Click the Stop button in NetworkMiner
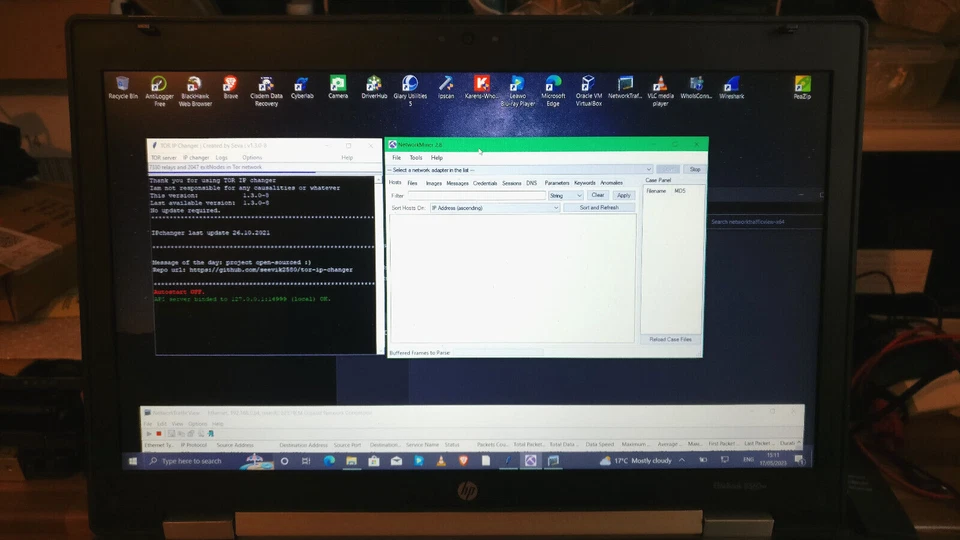This screenshot has width=960, height=540. (695, 170)
